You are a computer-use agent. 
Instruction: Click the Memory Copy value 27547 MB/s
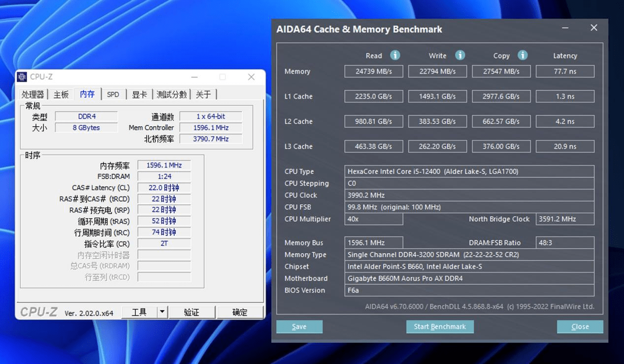pos(501,71)
